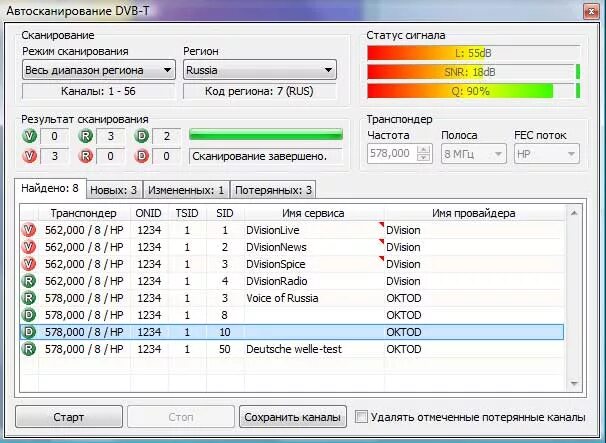Click the R icon of Deutsche welle-test row
Image resolution: width=606 pixels, height=443 pixels.
pyautogui.click(x=29, y=349)
